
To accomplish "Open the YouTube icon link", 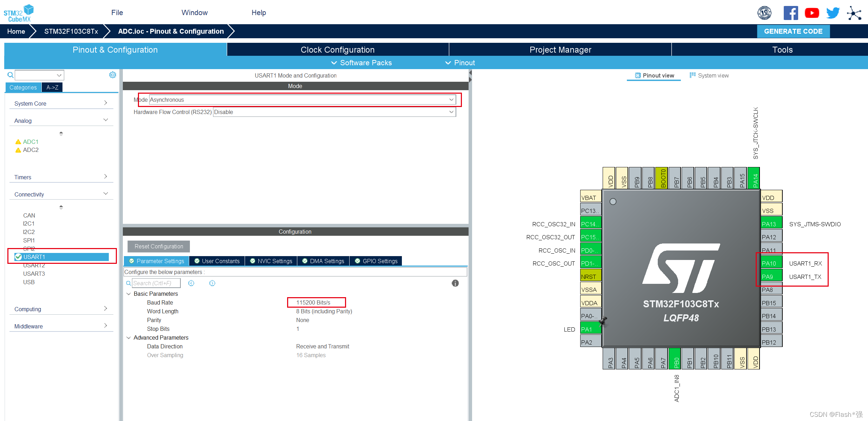I will [811, 13].
